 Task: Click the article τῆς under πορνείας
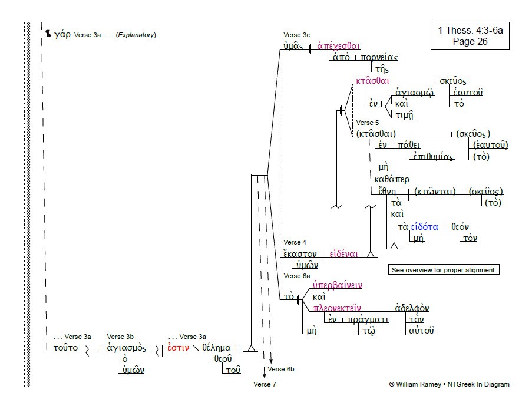382,69
